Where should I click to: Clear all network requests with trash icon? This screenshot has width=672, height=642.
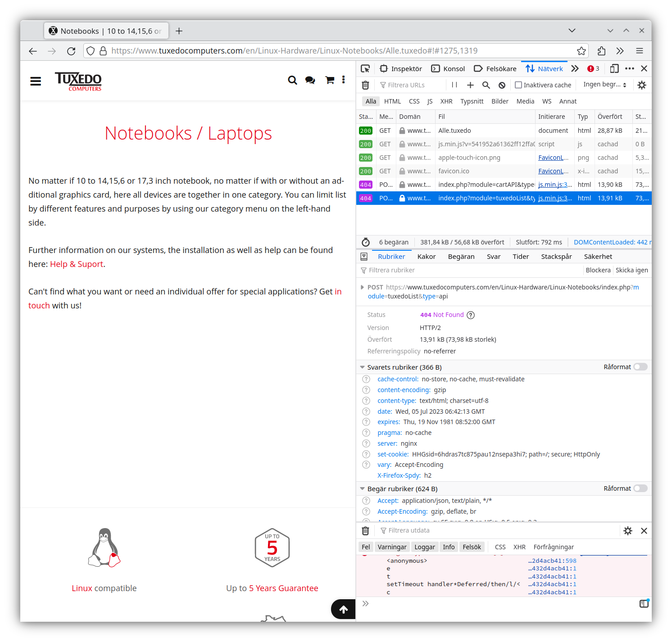pos(365,85)
